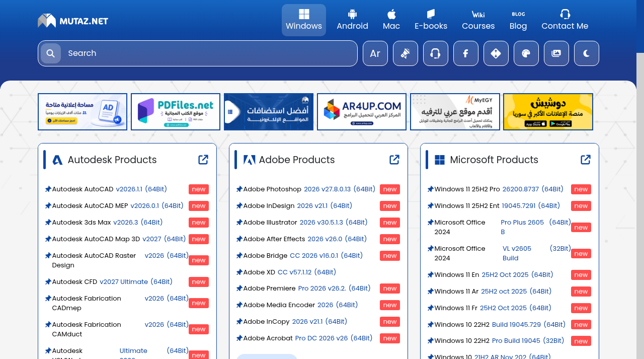The height and width of the screenshot is (359, 644).
Task: Open Autodesk Fabrication CADmep link
Action: click(120, 303)
